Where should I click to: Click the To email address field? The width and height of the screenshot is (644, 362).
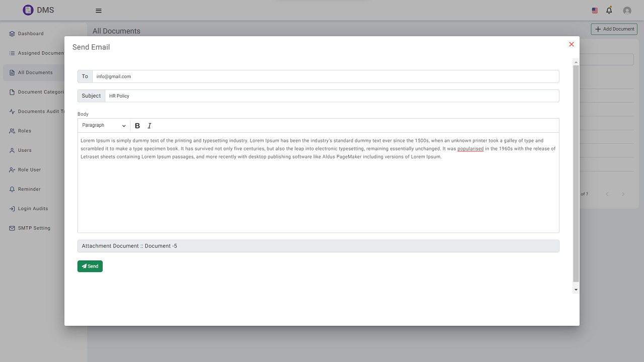tap(325, 76)
